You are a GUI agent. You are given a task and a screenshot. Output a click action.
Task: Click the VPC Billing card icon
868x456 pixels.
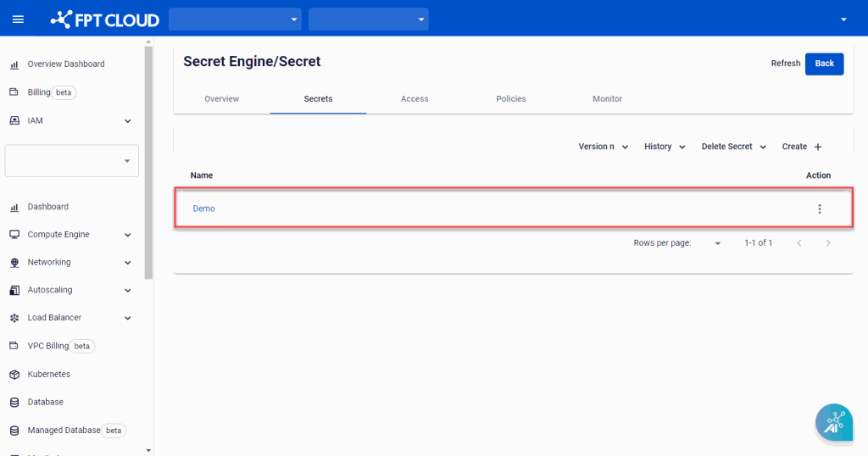click(x=14, y=345)
